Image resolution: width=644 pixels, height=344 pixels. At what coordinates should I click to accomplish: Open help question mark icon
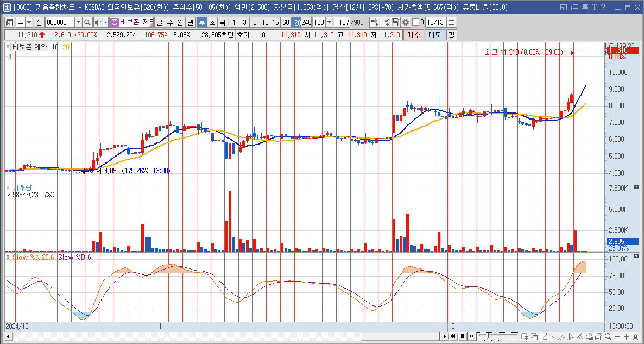point(603,7)
